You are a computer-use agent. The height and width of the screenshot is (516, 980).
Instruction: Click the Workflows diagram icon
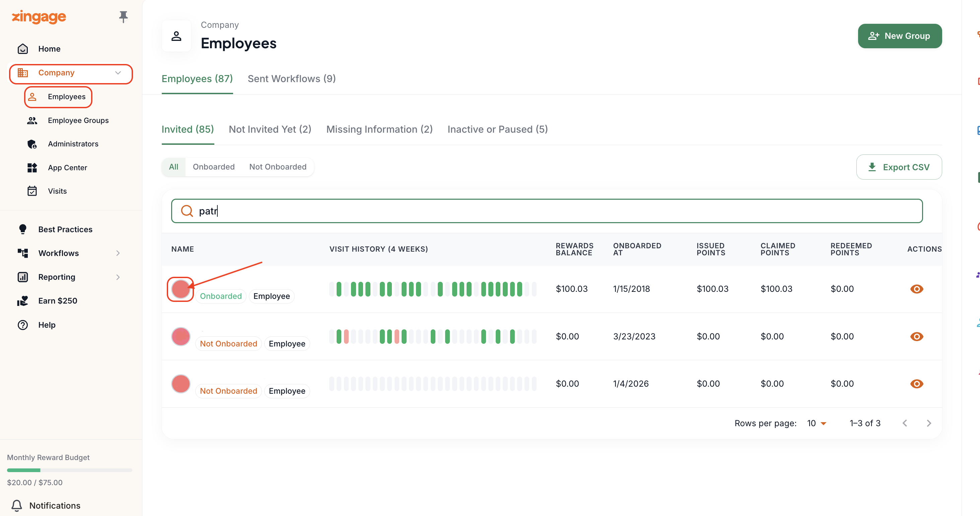tap(23, 253)
